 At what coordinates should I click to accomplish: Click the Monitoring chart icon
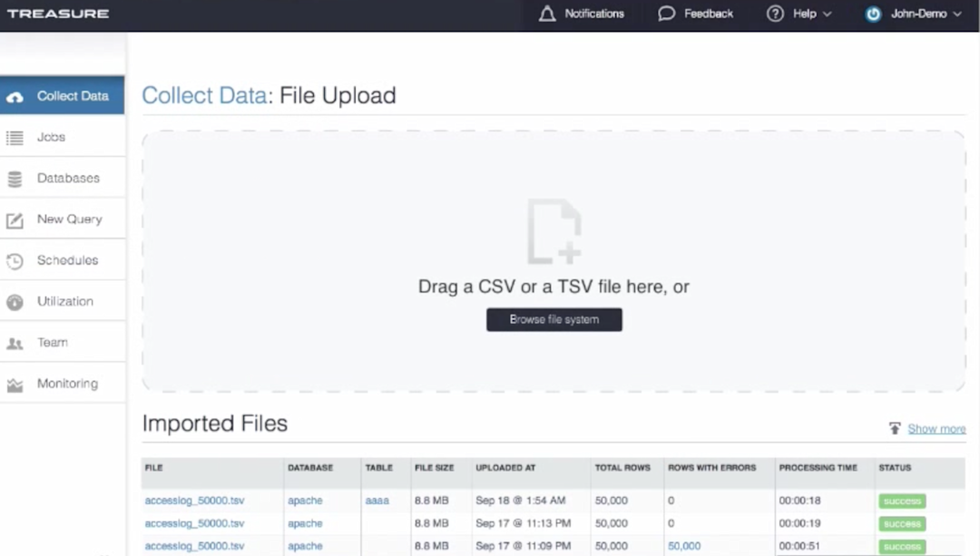[15, 385]
